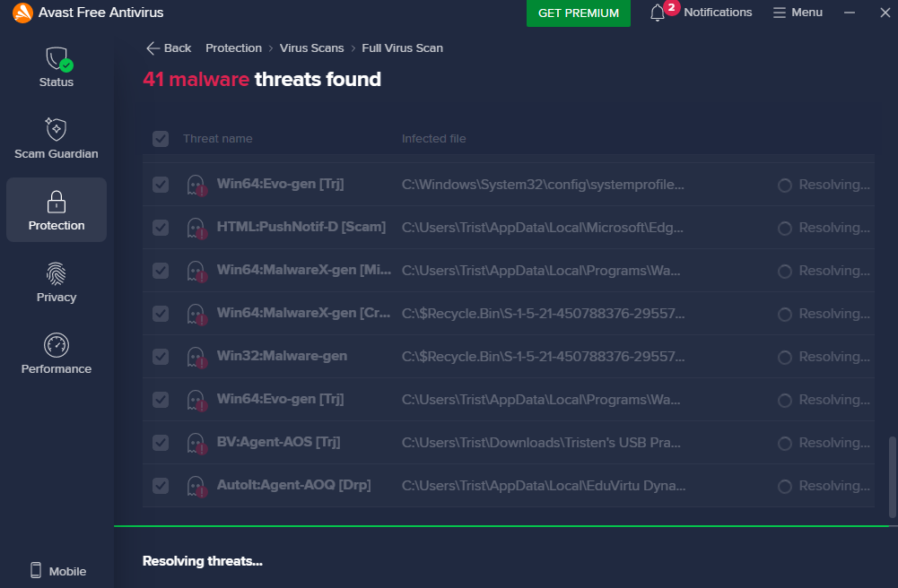Click the resolving spinner in the BV:Agent-AOS row
This screenshot has height=588, width=898.
click(785, 444)
